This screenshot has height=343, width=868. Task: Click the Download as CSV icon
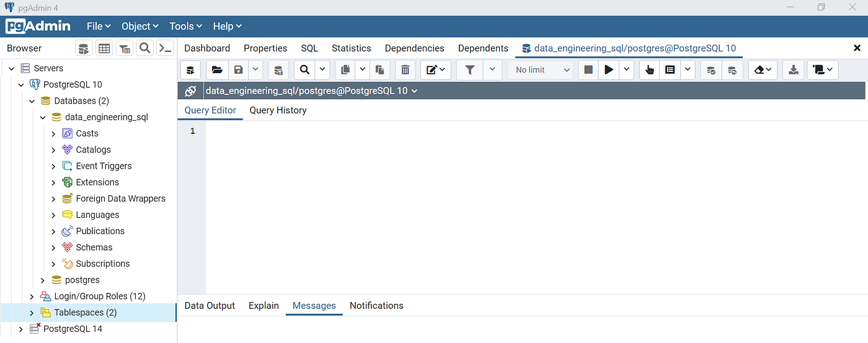793,70
